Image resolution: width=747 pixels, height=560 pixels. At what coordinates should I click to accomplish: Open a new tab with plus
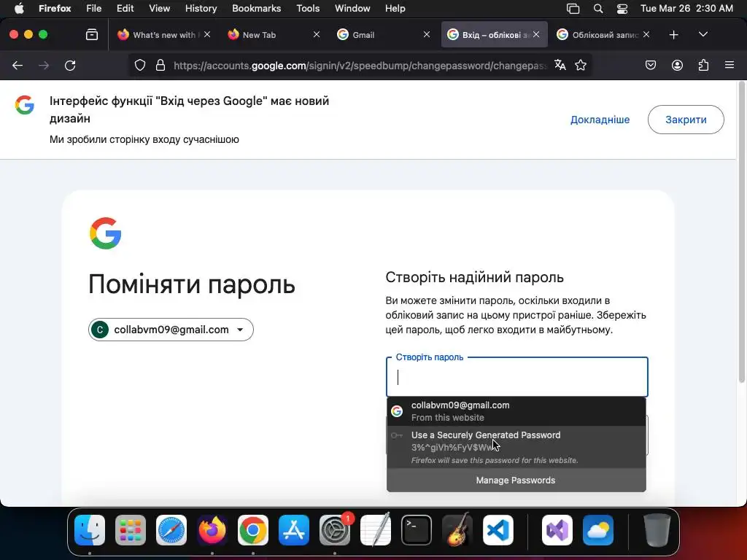(x=673, y=35)
